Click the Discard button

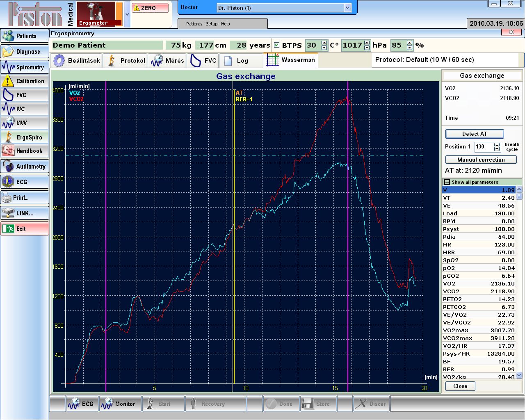(x=371, y=404)
